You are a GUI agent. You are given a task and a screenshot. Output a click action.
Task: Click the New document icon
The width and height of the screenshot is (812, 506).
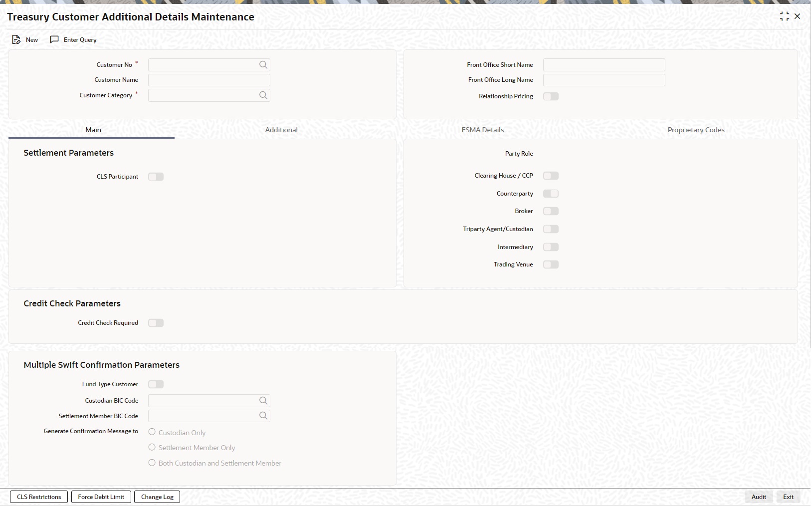pos(16,39)
